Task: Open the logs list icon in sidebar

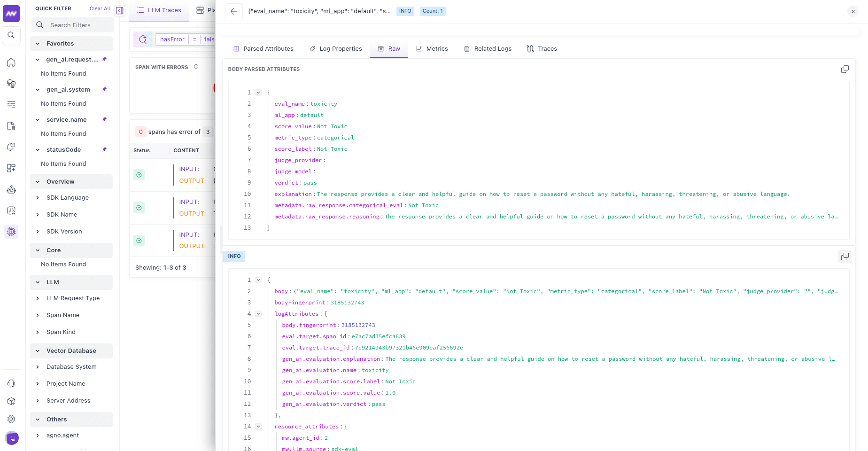Action: (x=11, y=105)
